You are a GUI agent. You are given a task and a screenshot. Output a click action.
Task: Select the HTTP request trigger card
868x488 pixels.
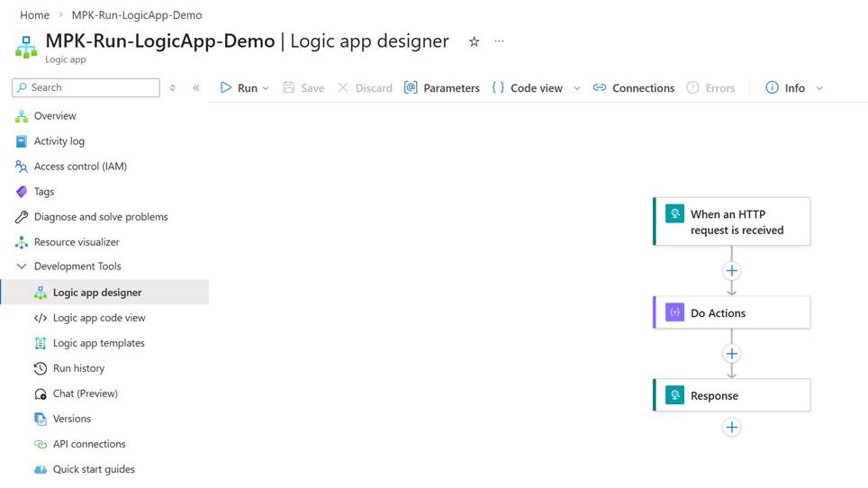click(x=731, y=221)
